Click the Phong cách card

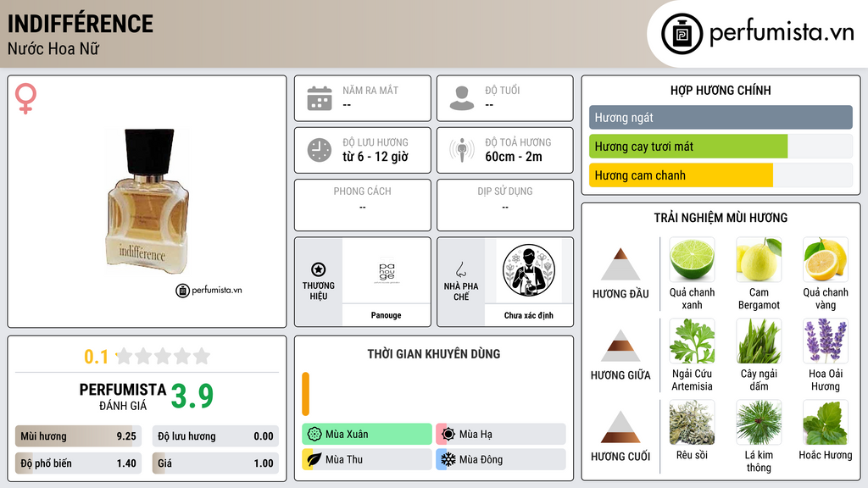point(363,205)
